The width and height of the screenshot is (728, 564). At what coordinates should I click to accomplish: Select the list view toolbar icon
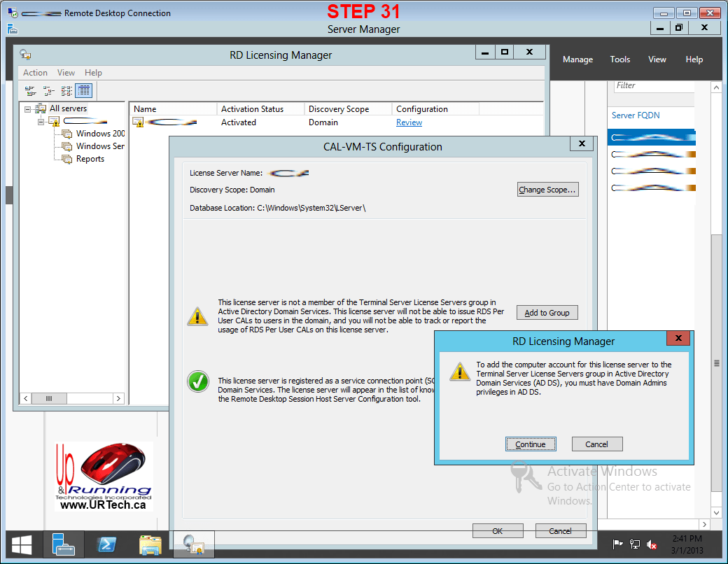(66, 91)
